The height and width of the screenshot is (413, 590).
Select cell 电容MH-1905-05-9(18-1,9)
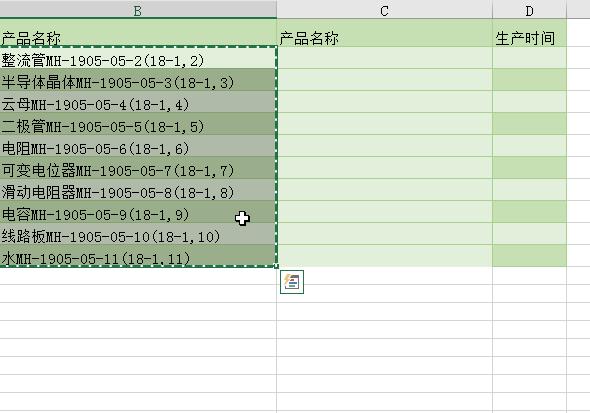(x=138, y=212)
